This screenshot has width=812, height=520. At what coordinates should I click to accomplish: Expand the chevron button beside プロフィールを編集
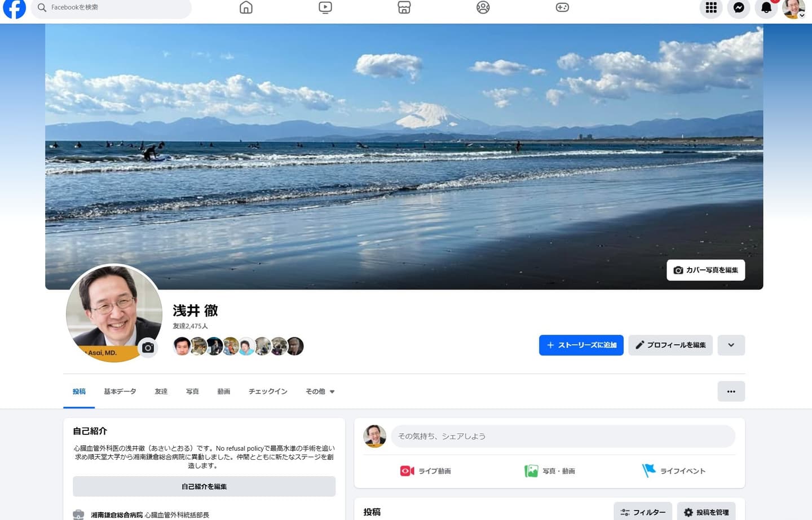731,345
